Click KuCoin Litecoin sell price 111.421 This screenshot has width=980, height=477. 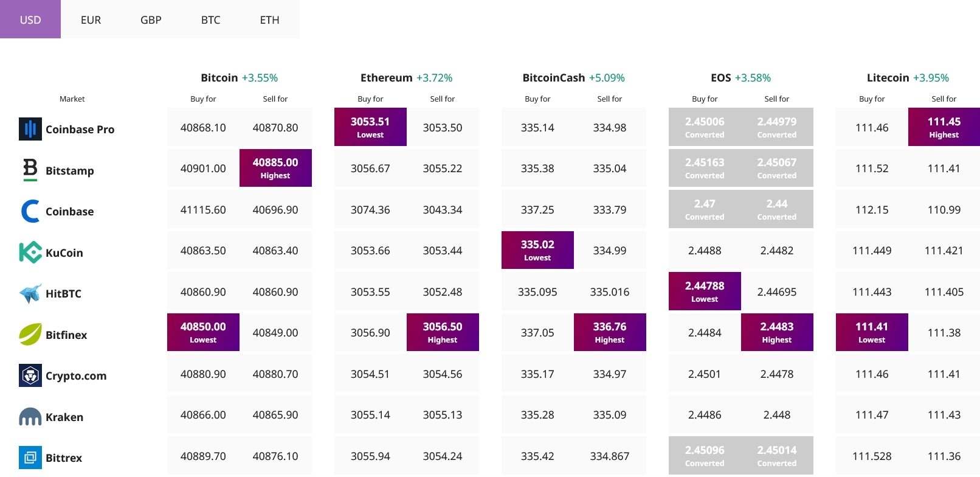(944, 251)
